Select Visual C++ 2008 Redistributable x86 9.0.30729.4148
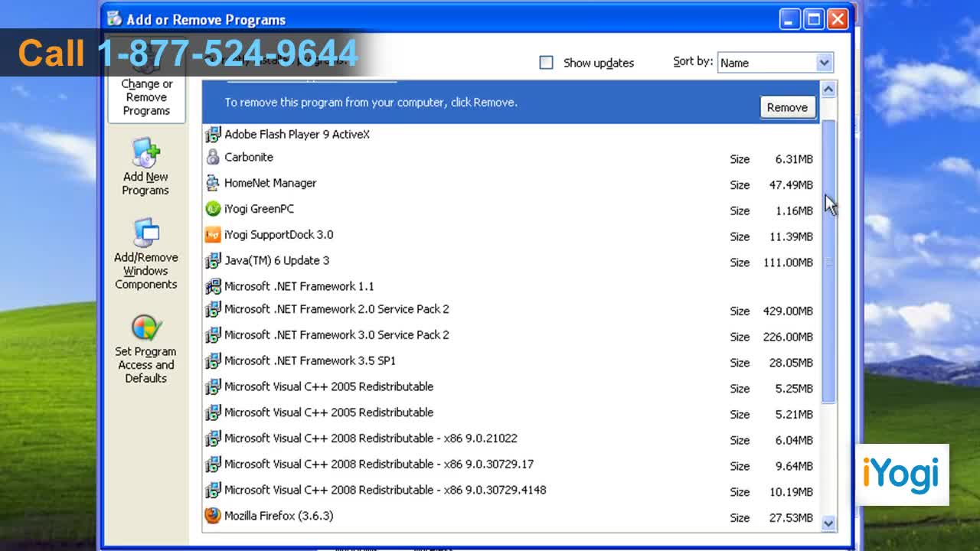980x551 pixels. point(385,491)
